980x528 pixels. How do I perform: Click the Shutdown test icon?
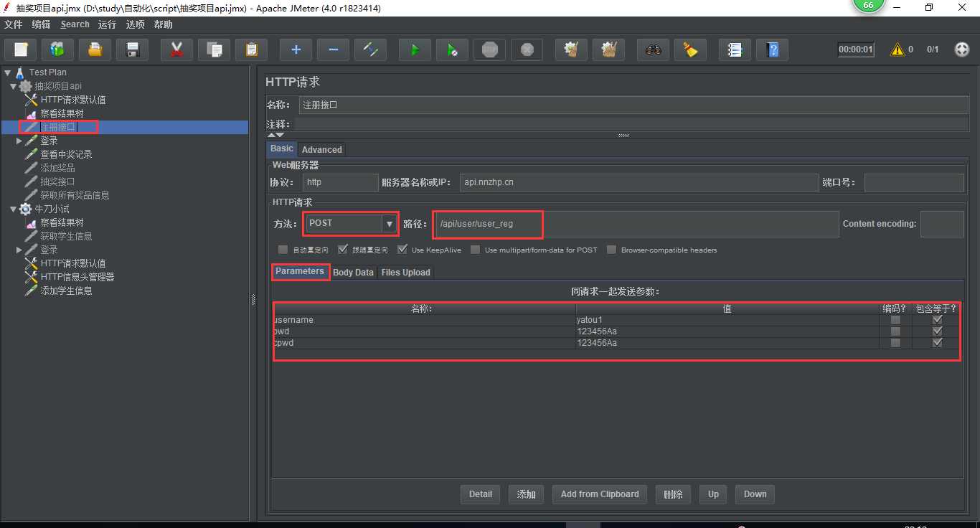527,49
